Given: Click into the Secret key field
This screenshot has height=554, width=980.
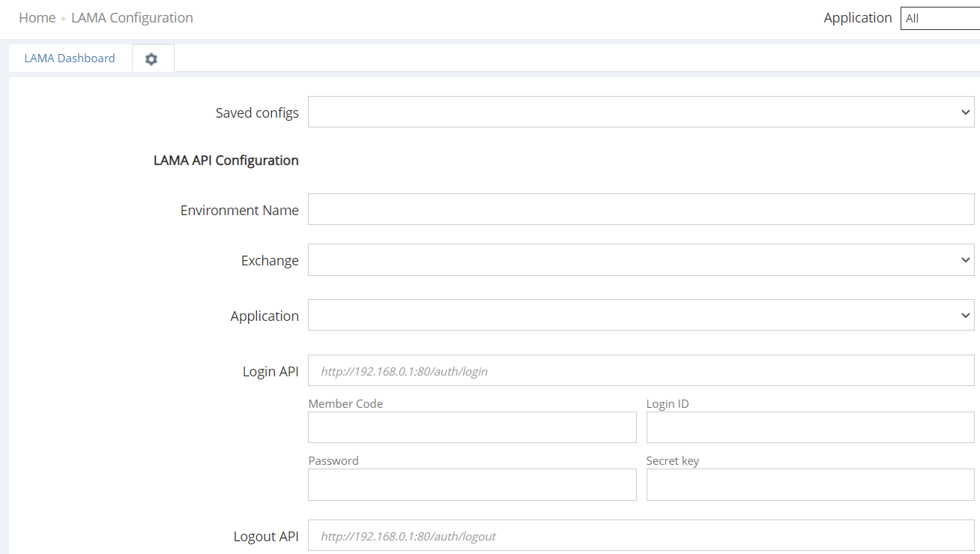Looking at the screenshot, I should click(810, 485).
